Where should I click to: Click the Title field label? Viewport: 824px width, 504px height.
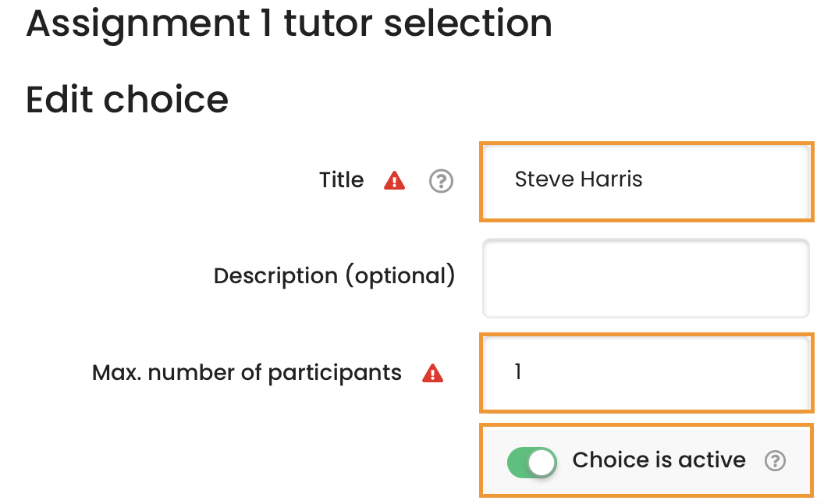click(x=342, y=179)
